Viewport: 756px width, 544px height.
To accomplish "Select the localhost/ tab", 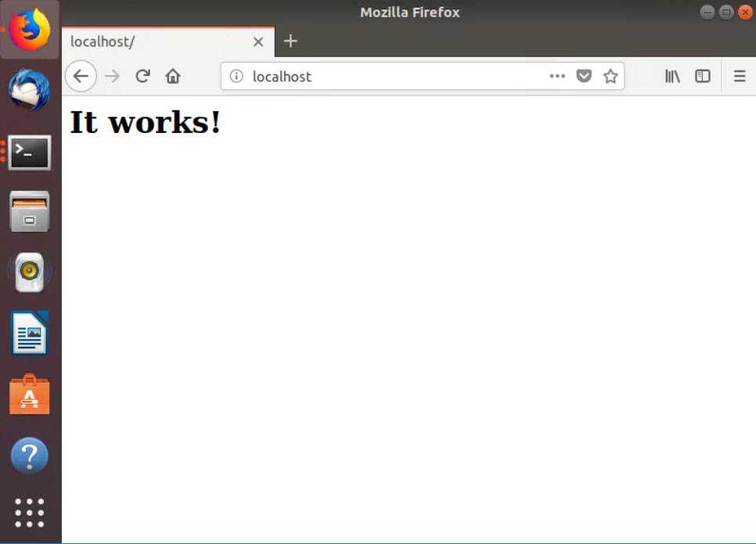I will 168,42.
